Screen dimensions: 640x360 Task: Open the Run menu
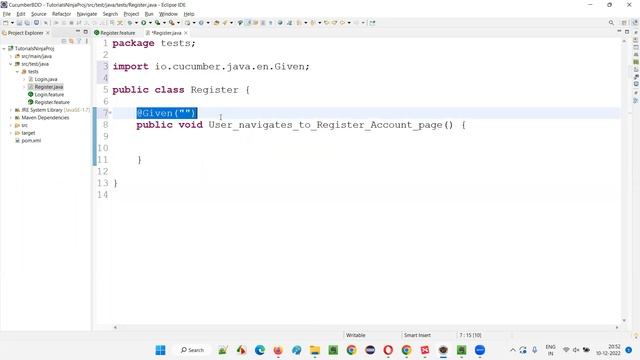tap(149, 14)
